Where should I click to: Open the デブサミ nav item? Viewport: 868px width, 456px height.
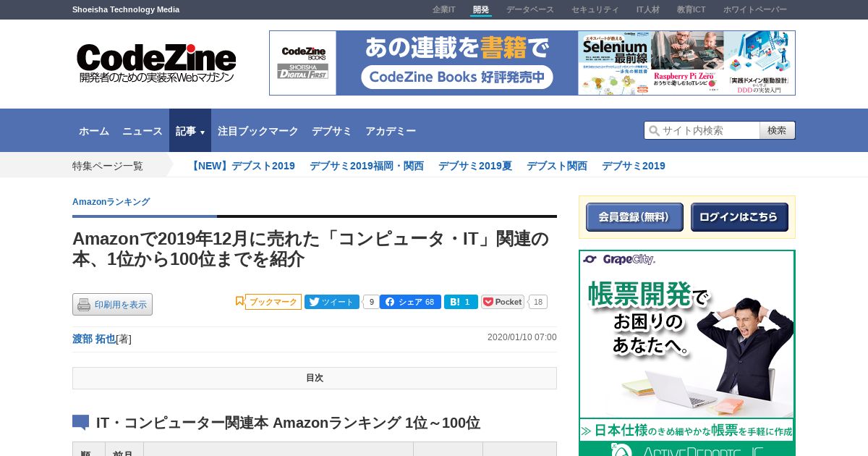332,131
